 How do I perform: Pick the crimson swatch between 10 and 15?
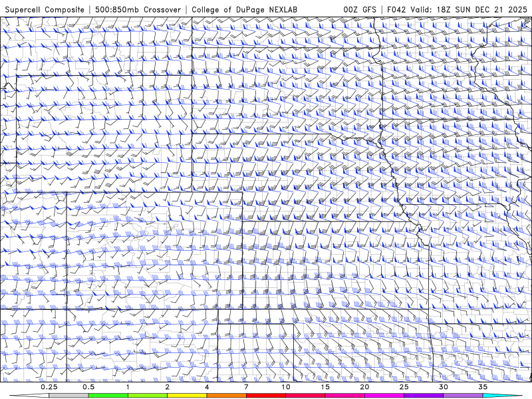point(305,396)
